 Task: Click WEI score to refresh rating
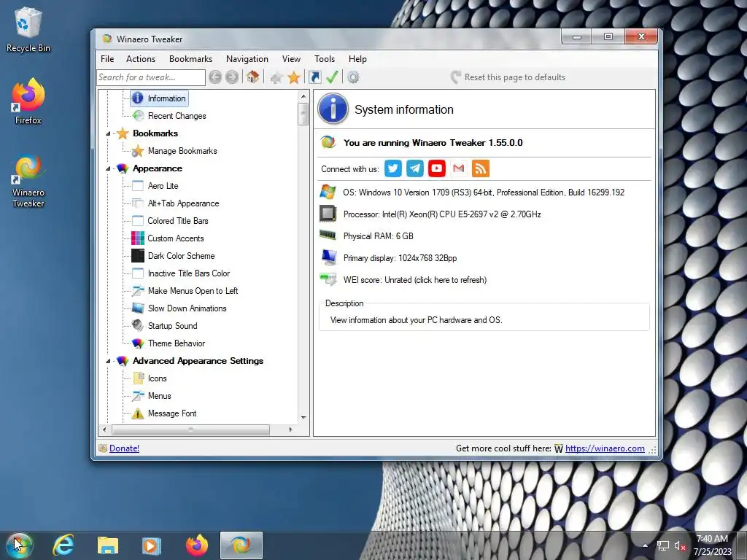pyautogui.click(x=414, y=280)
